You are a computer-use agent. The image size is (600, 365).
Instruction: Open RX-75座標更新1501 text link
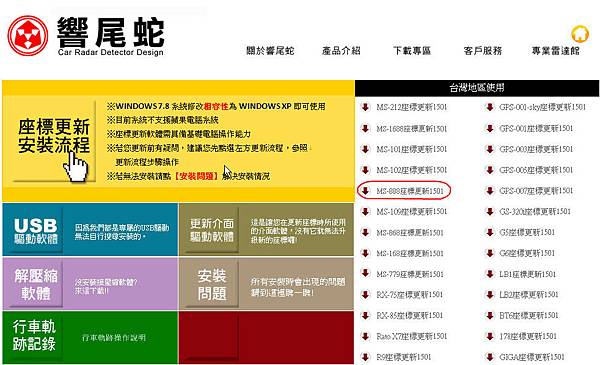click(x=410, y=295)
